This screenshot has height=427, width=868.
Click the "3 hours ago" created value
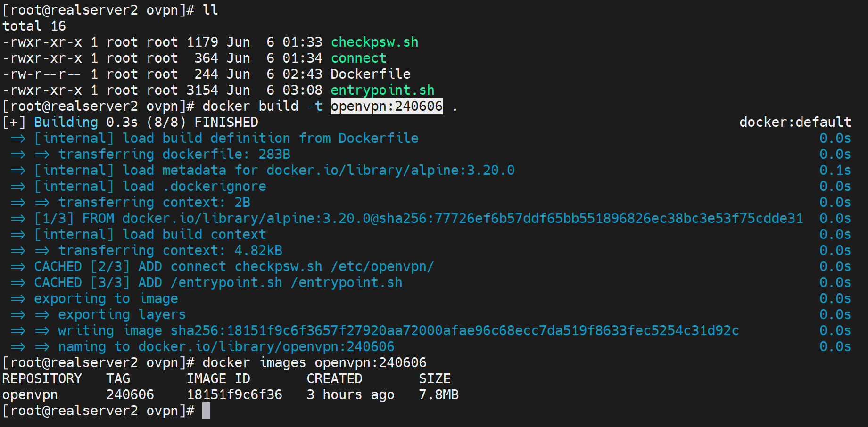coord(350,394)
